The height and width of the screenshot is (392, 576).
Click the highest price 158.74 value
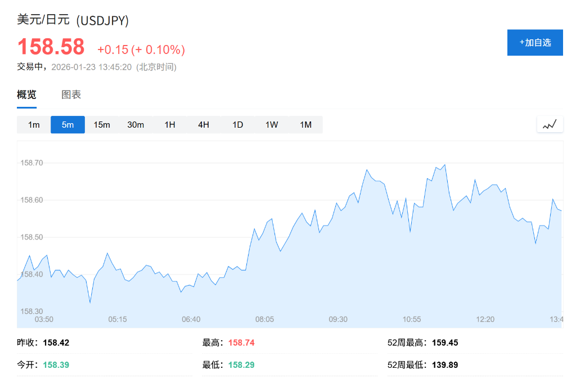coord(241,343)
